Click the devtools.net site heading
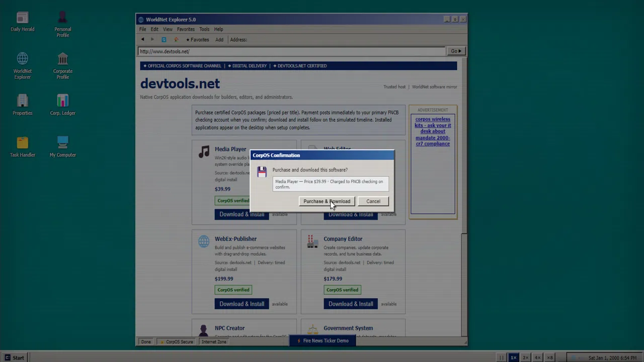The width and height of the screenshot is (644, 362). [x=180, y=83]
